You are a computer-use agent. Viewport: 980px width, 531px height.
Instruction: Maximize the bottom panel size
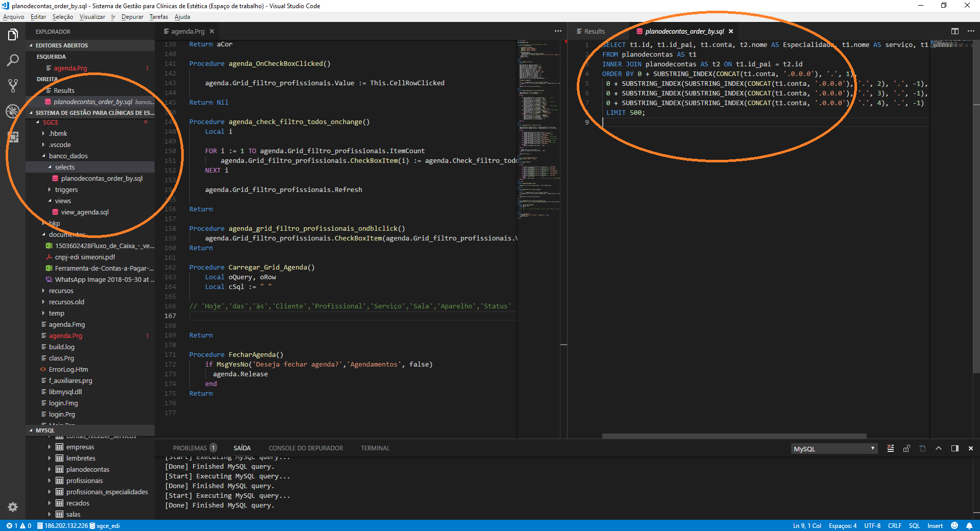(938, 448)
